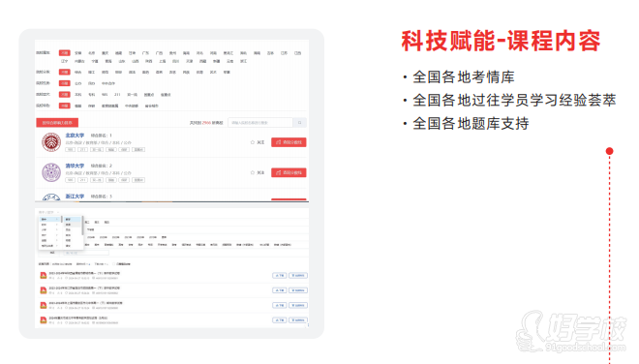Open the grade/subject cascade dropdown above question bank
The height and width of the screenshot is (364, 639).
coord(49,212)
